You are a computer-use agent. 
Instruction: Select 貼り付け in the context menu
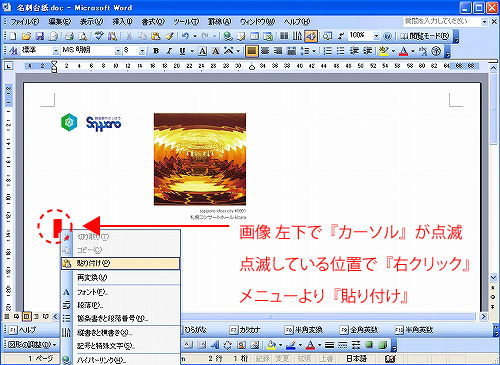pyautogui.click(x=120, y=263)
